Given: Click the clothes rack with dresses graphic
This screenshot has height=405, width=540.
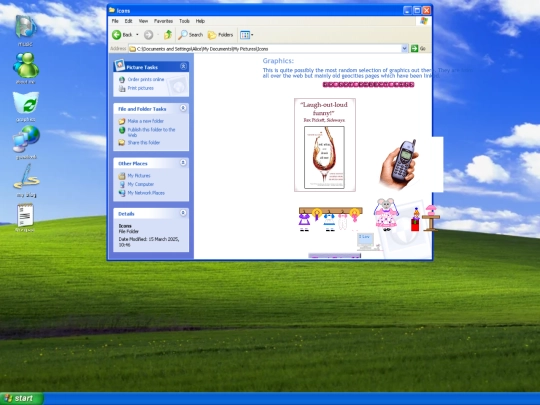Looking at the screenshot, I should click(331, 219).
